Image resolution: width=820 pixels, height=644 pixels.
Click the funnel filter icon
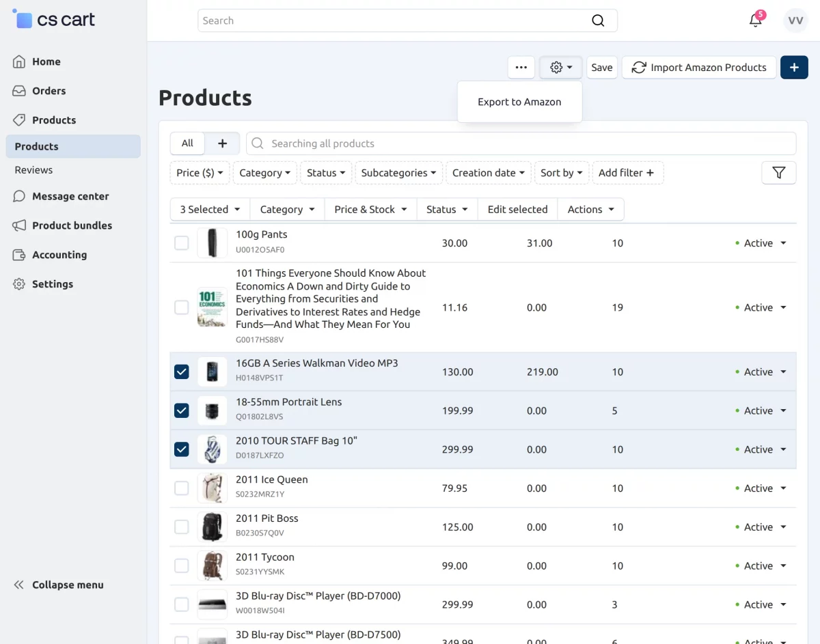779,173
